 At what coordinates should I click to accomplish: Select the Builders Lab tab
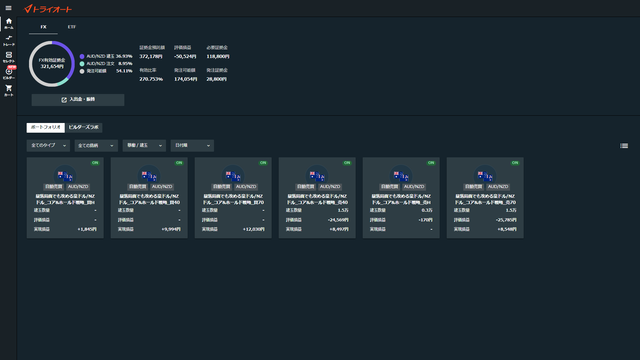click(84, 127)
